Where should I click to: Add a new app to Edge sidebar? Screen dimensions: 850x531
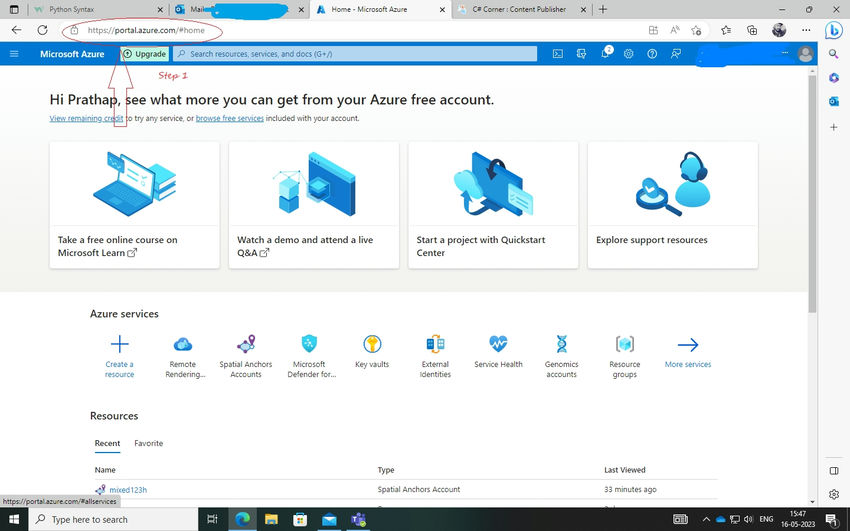click(834, 127)
